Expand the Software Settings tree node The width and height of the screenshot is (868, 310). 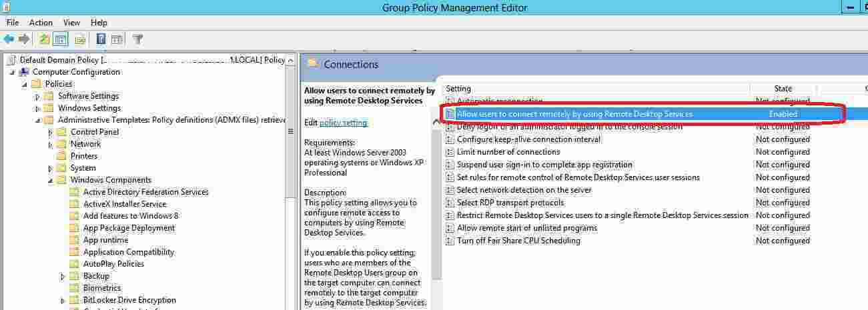click(x=37, y=97)
